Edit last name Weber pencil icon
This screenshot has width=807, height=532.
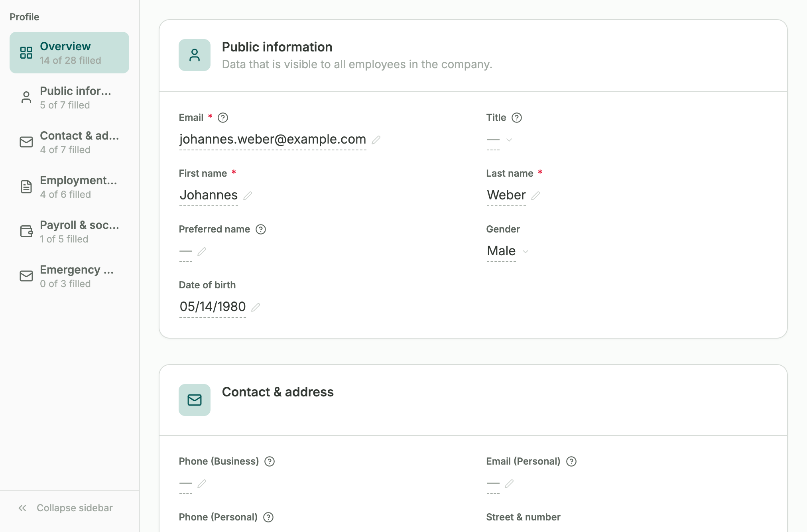(535, 195)
